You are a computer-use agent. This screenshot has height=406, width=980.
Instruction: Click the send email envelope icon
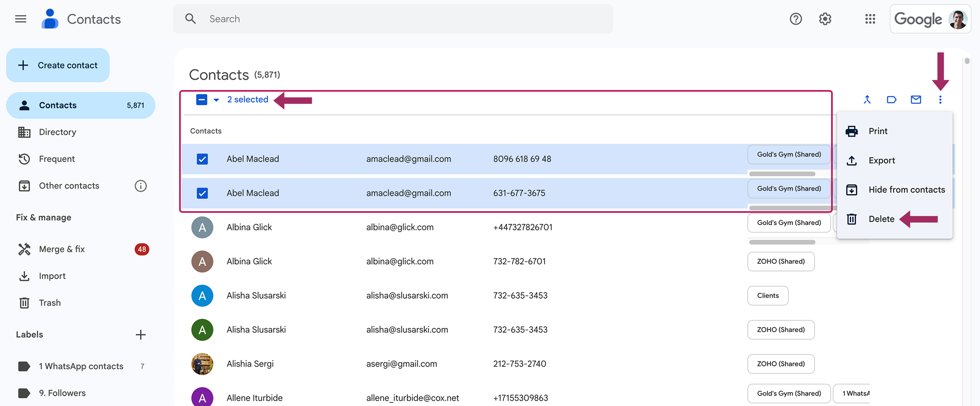pos(916,99)
